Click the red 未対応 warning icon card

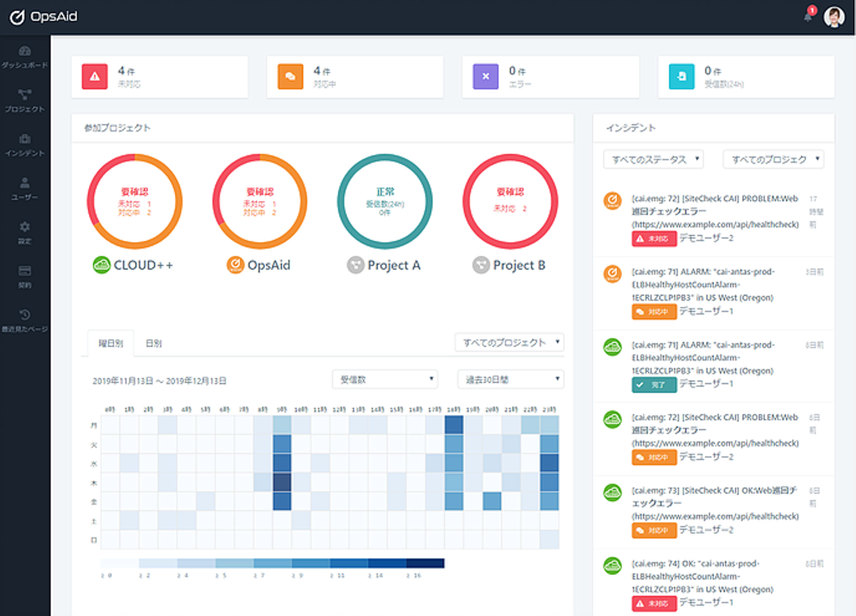click(x=95, y=77)
